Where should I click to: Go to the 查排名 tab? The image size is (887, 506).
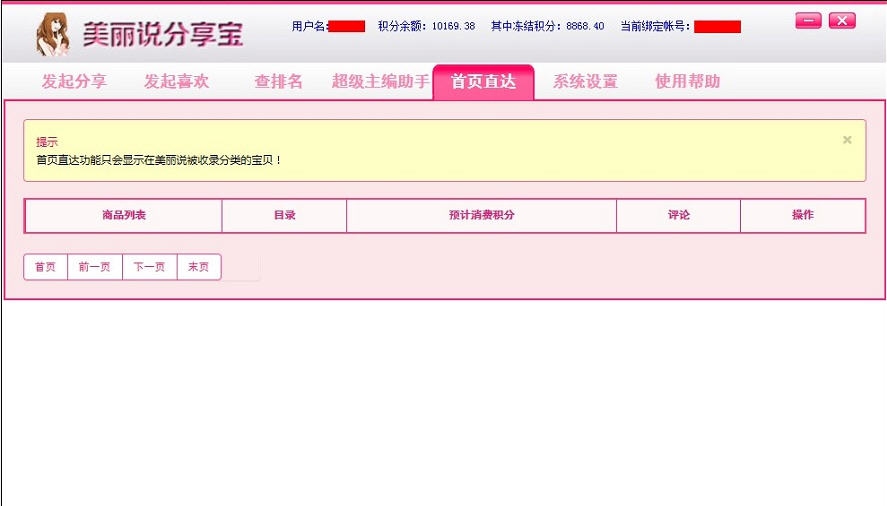tap(278, 82)
